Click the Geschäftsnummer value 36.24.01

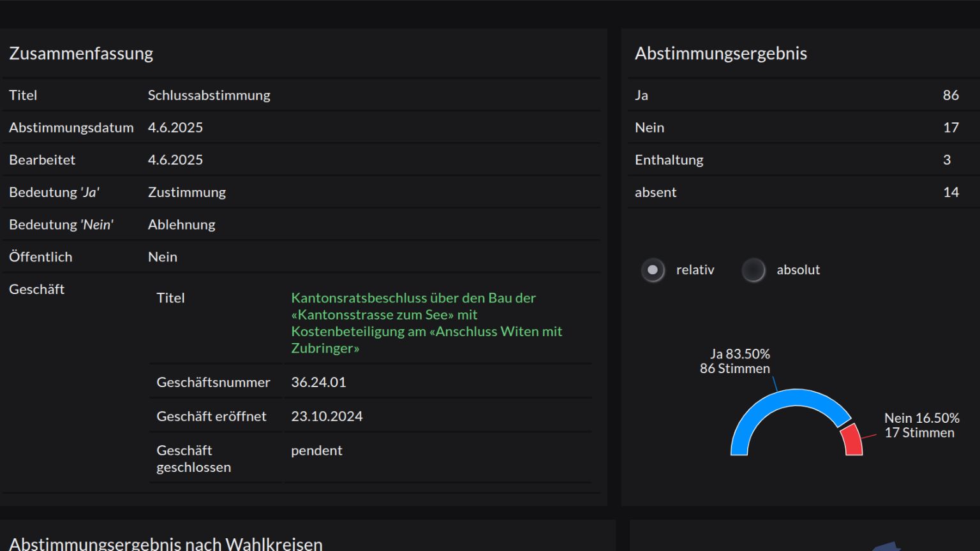coord(318,382)
